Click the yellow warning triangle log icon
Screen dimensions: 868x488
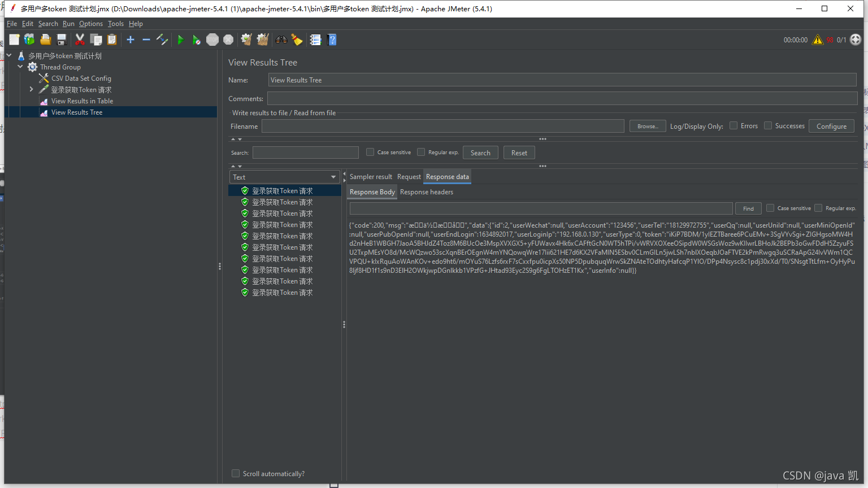point(818,40)
